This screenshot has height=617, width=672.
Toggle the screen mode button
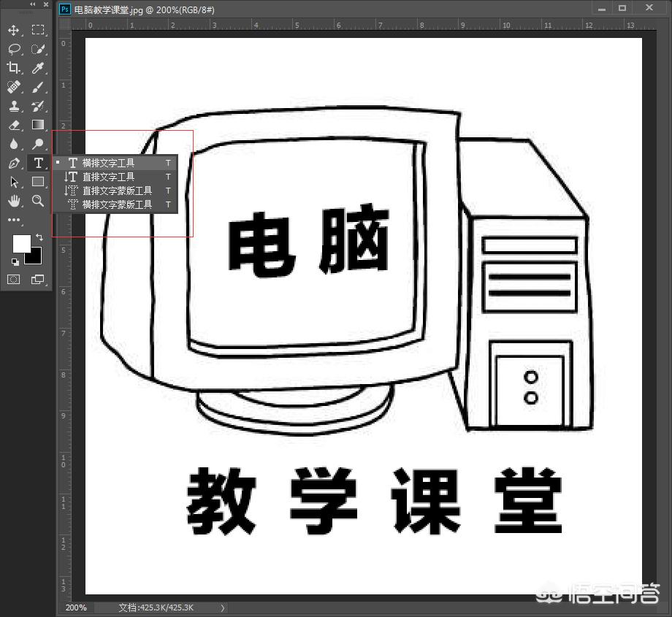[38, 279]
